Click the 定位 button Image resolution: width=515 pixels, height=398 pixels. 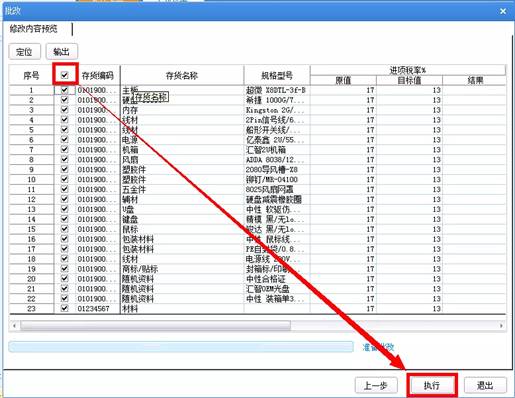[x=25, y=52]
